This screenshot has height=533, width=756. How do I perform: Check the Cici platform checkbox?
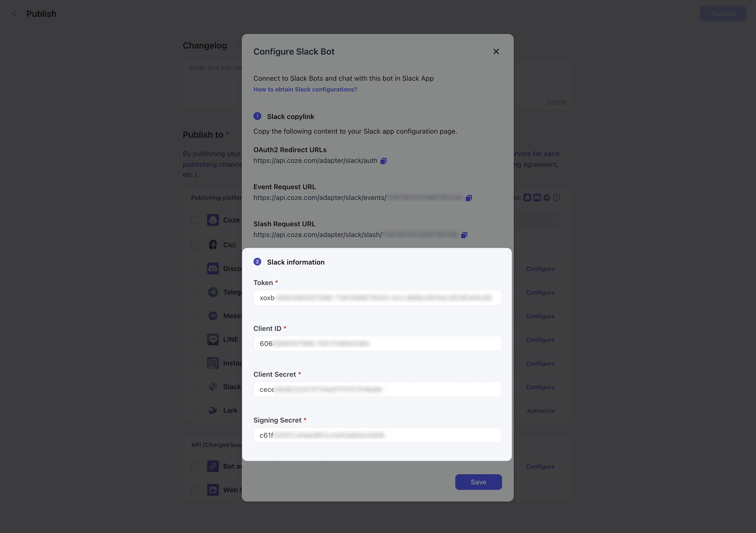pos(195,245)
